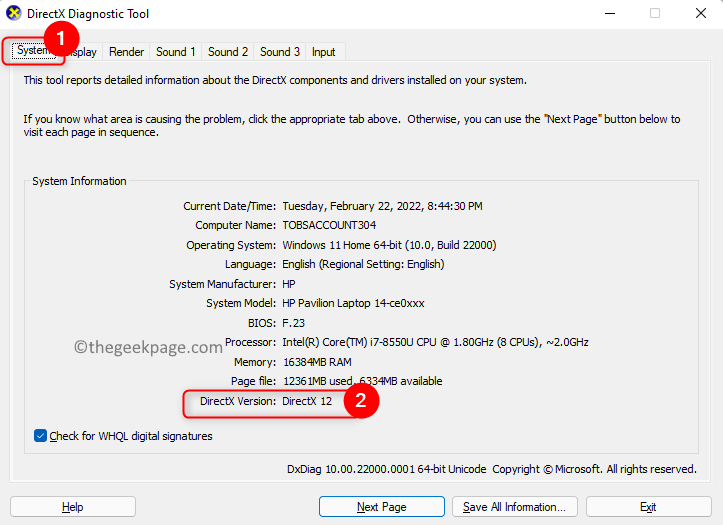Image resolution: width=723 pixels, height=525 pixels.
Task: Select the Processor value Intel Core i7-8550U
Action: pyautogui.click(x=435, y=342)
